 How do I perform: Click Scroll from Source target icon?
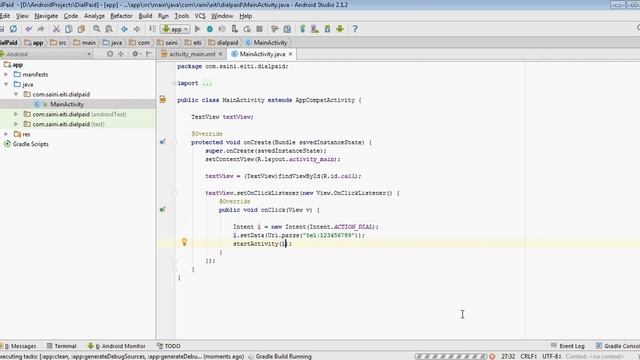(110, 54)
